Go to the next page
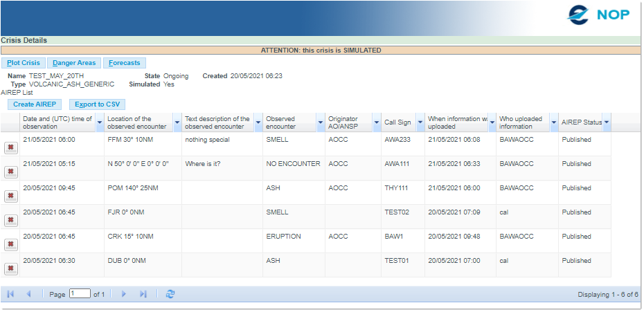This screenshot has width=644, height=312. [124, 294]
